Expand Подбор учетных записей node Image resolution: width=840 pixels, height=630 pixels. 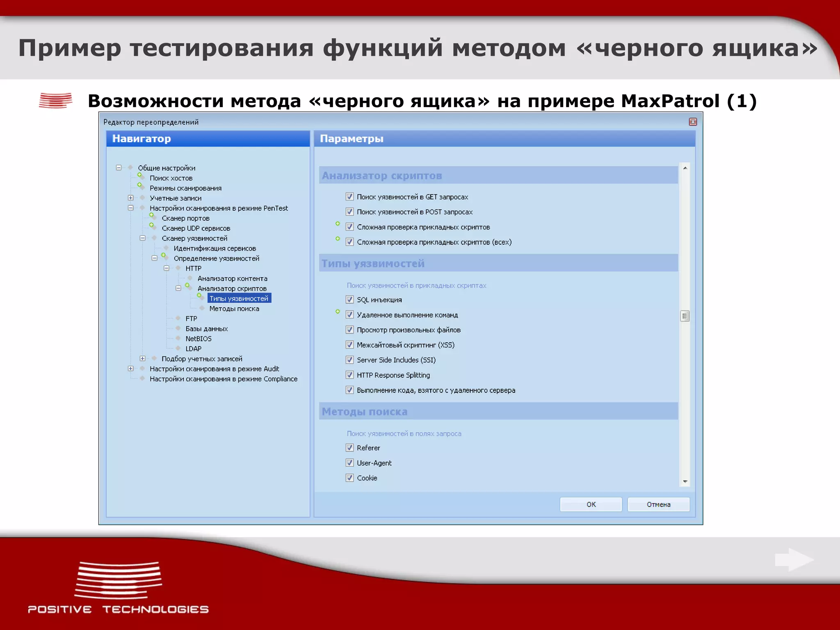(x=142, y=359)
